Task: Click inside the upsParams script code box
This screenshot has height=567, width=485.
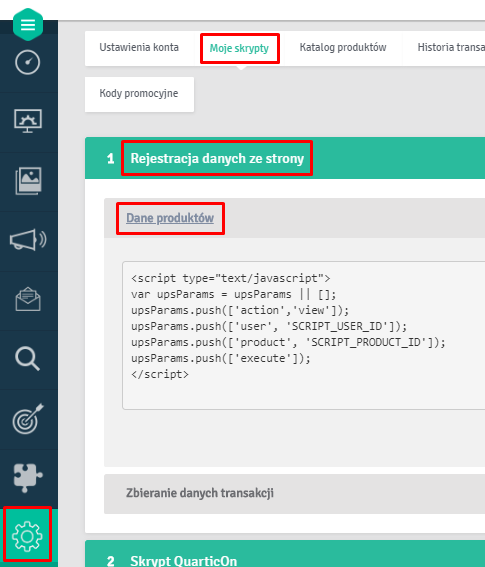Action: (x=304, y=335)
